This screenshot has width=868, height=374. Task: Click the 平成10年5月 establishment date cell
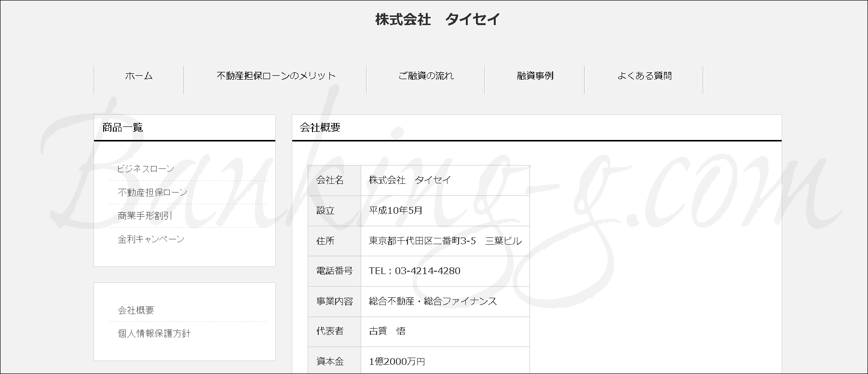tap(395, 210)
